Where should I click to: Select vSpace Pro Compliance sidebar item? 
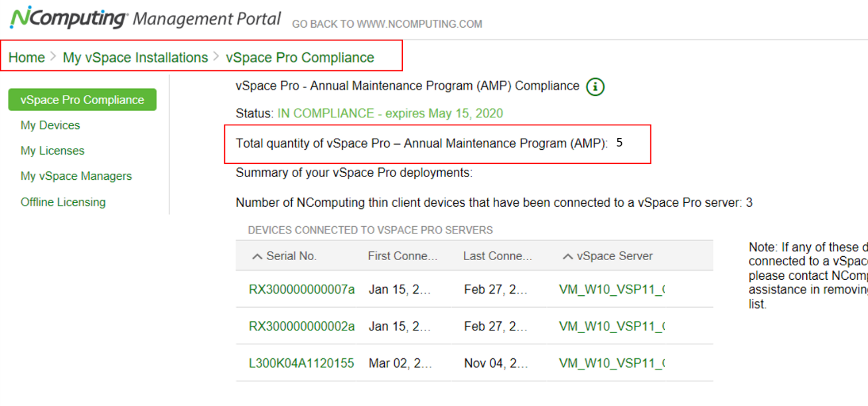coord(82,100)
